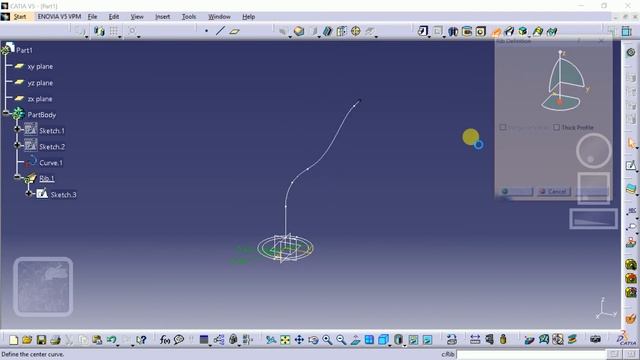Fit all in view

[x=285, y=340]
